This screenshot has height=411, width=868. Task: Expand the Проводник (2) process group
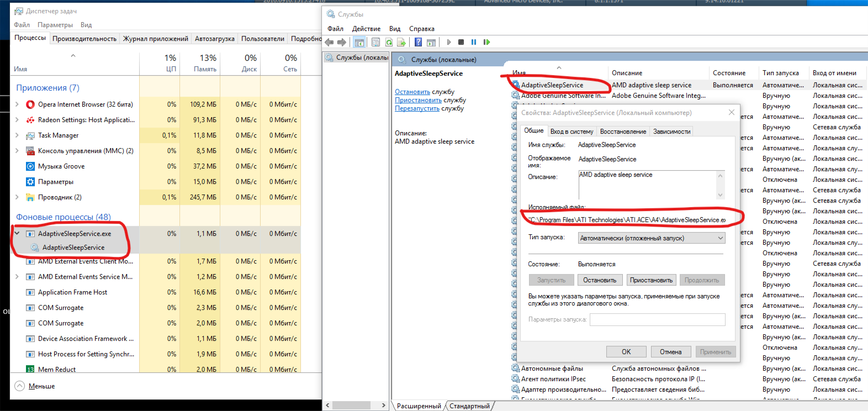click(x=17, y=197)
